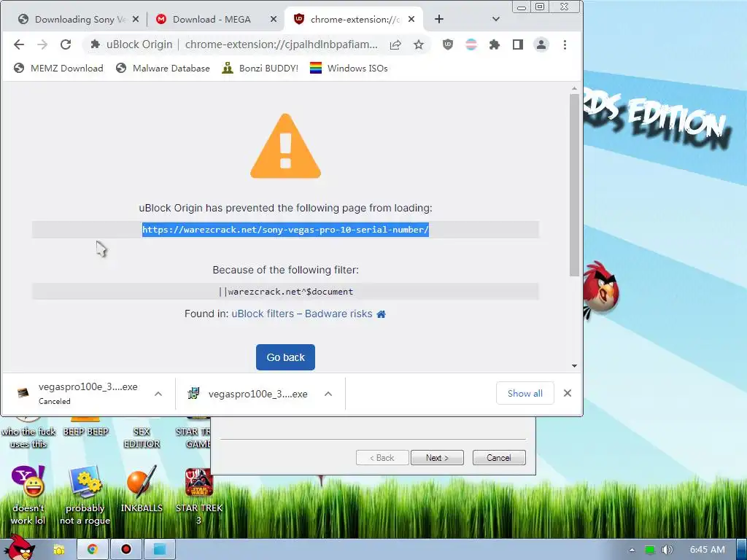This screenshot has width=747, height=560.
Task: Click the 6:45 AM clock
Action: [708, 550]
